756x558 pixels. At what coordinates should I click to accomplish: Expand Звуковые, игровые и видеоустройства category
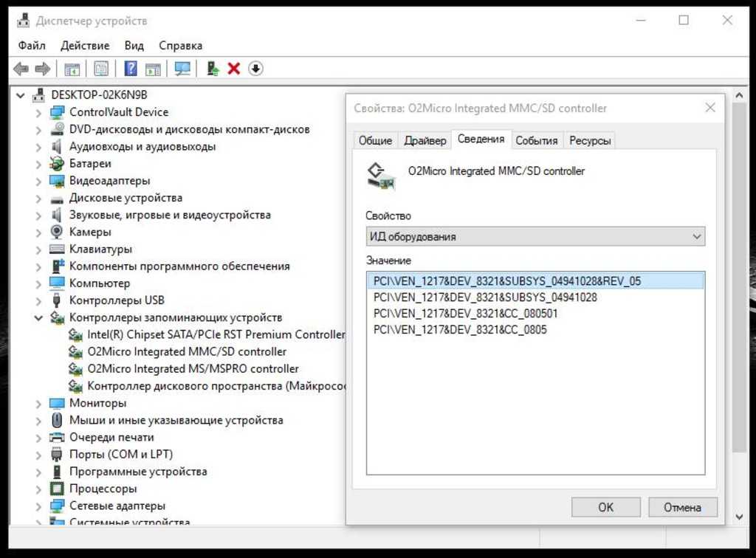38,215
